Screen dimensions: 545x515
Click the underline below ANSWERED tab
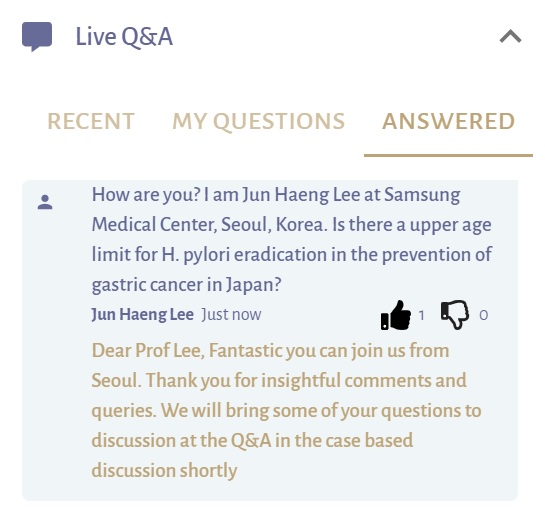pos(448,155)
